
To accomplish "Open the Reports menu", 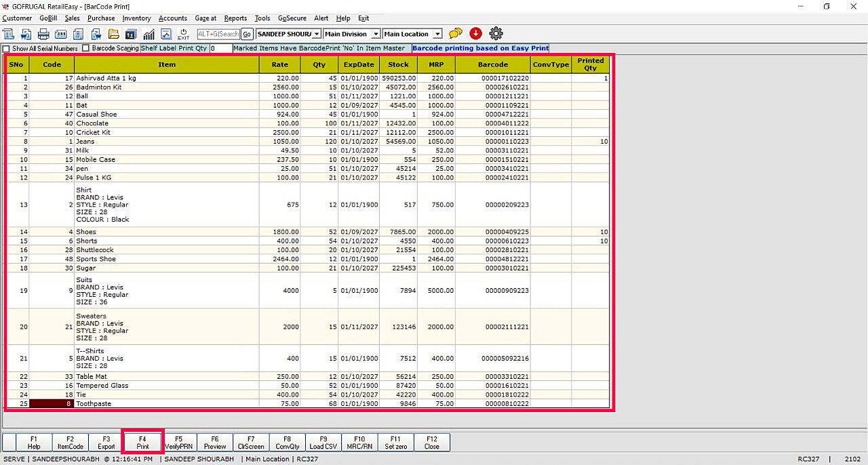I will click(x=235, y=18).
